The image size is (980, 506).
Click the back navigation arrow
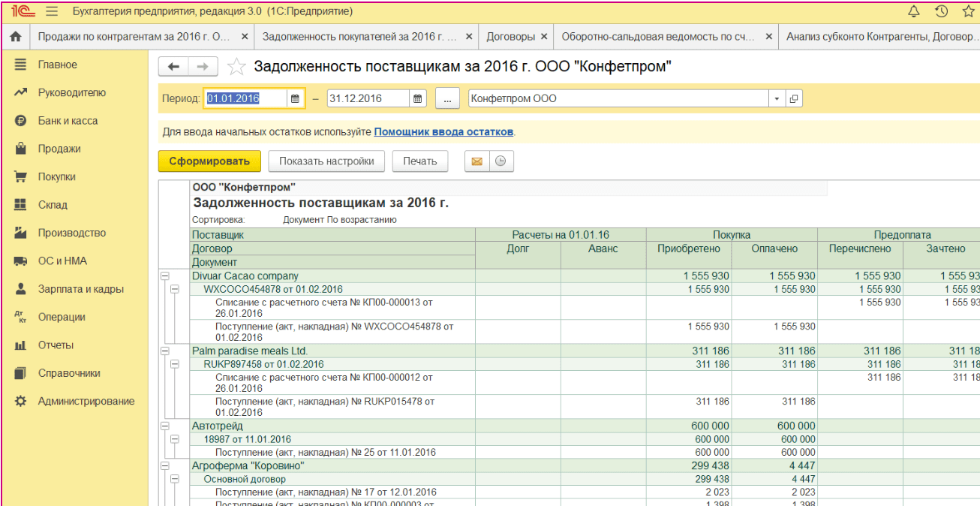point(173,67)
